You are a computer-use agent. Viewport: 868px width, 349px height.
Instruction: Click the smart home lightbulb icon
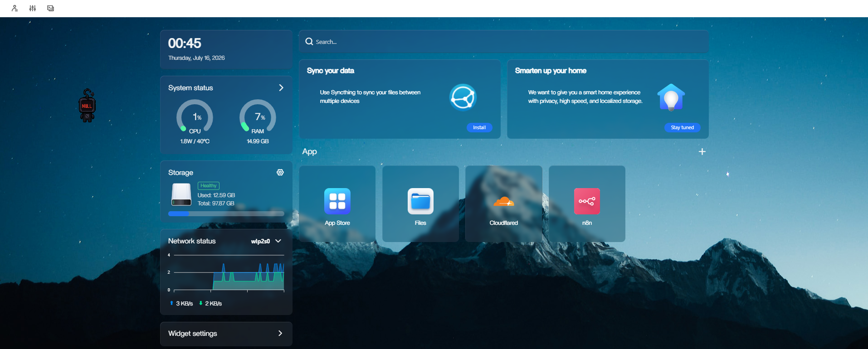[x=671, y=97]
